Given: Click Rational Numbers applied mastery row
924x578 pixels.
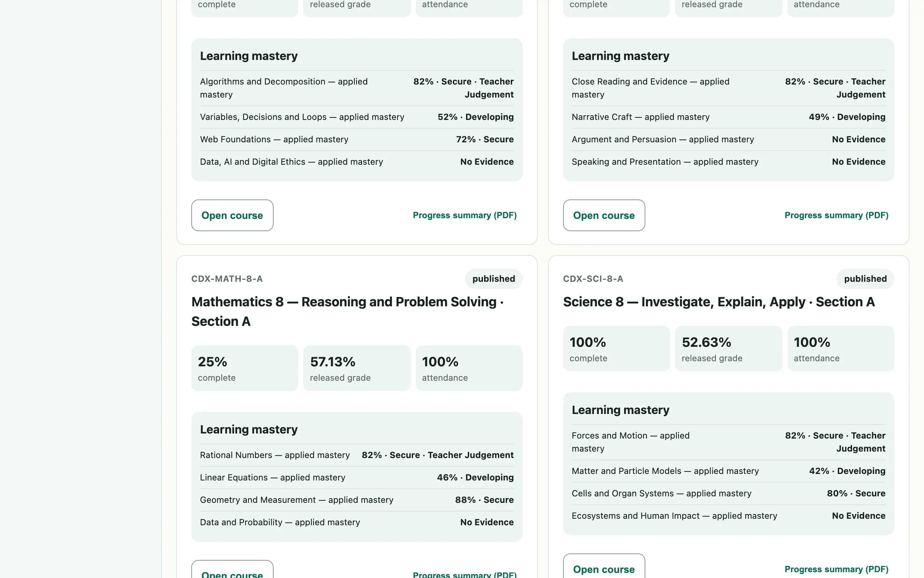Looking at the screenshot, I should point(357,455).
